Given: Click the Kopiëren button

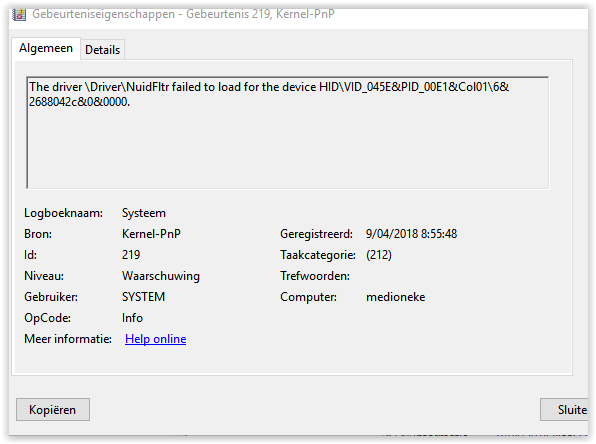Looking at the screenshot, I should tap(53, 409).
